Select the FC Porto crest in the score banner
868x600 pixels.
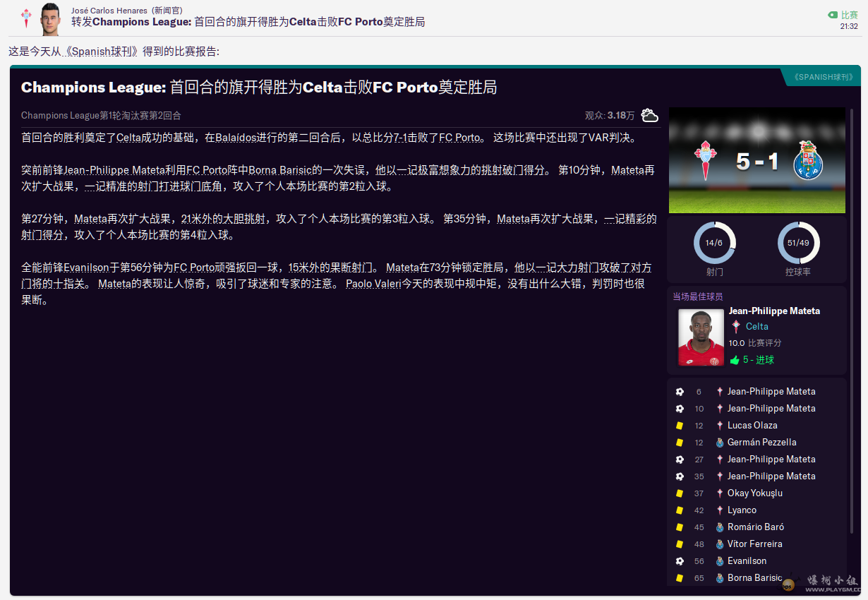point(807,160)
